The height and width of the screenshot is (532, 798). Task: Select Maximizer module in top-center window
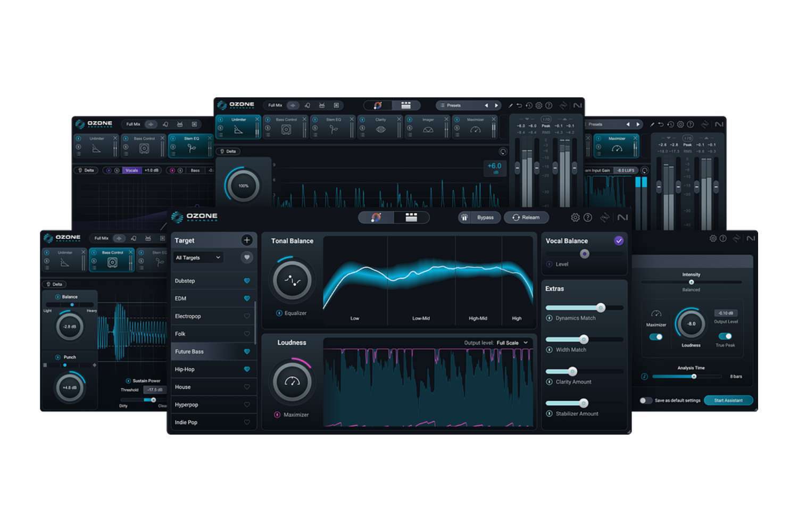pyautogui.click(x=475, y=128)
